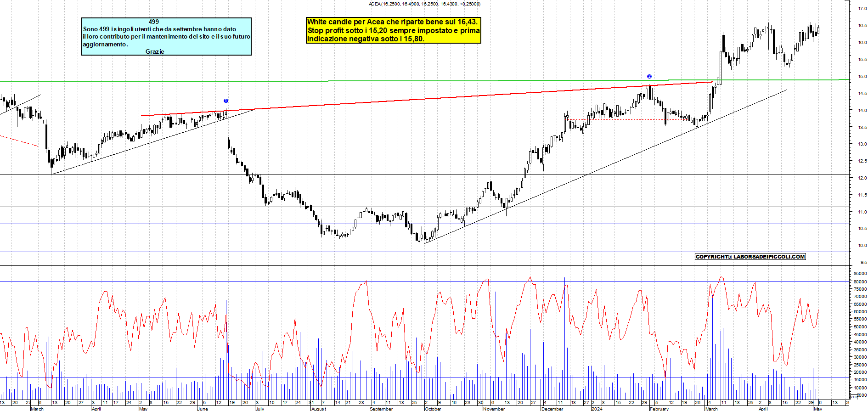The height and width of the screenshot is (411, 868).
Task: Click the 15.0 price axis label
Action: [x=862, y=77]
